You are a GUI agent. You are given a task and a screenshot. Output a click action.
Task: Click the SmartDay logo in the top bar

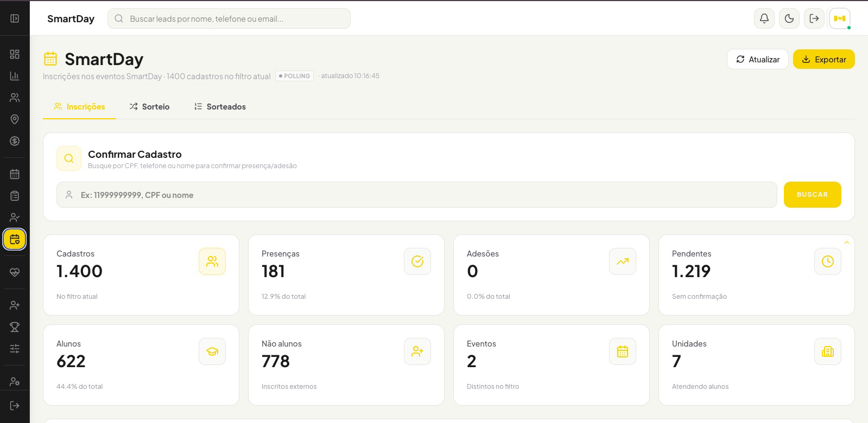[x=71, y=18]
